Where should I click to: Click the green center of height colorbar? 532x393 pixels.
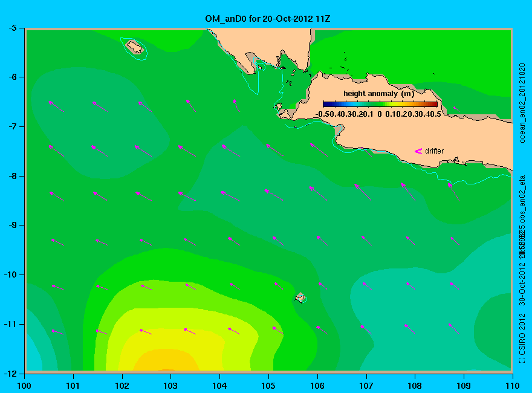tap(380, 104)
